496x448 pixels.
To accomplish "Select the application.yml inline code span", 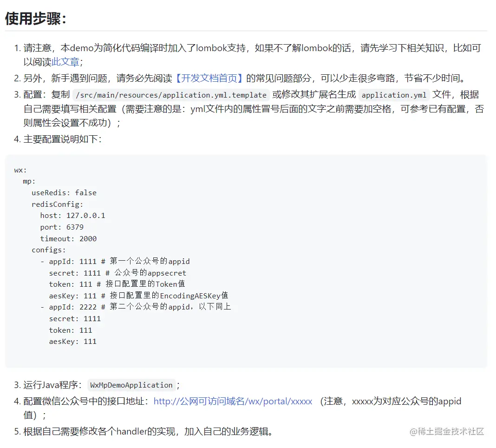I will [394, 95].
